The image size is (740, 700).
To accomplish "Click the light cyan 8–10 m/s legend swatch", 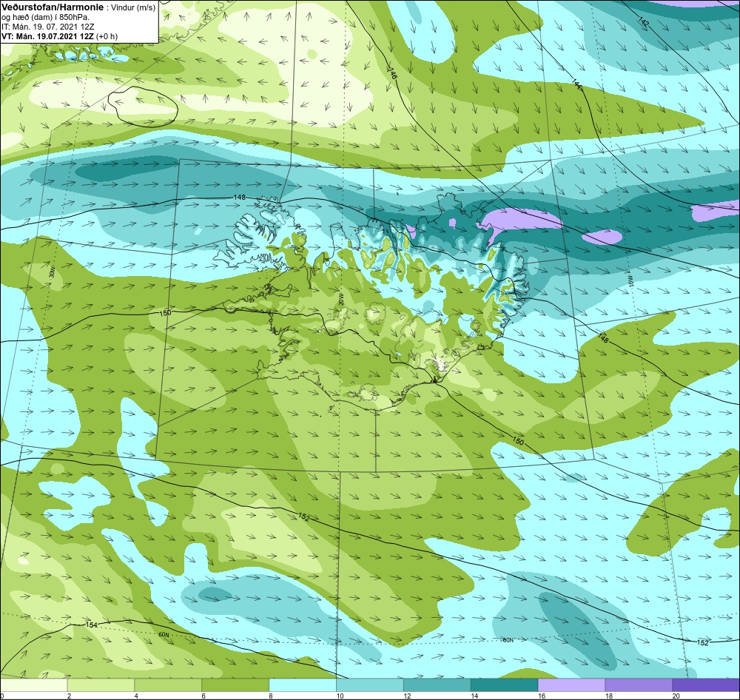I will click(x=303, y=684).
